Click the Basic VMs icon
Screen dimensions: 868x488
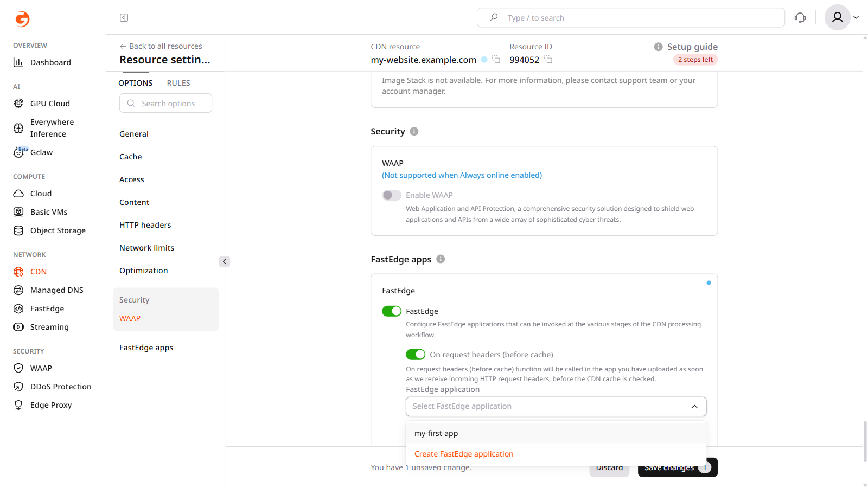18,212
